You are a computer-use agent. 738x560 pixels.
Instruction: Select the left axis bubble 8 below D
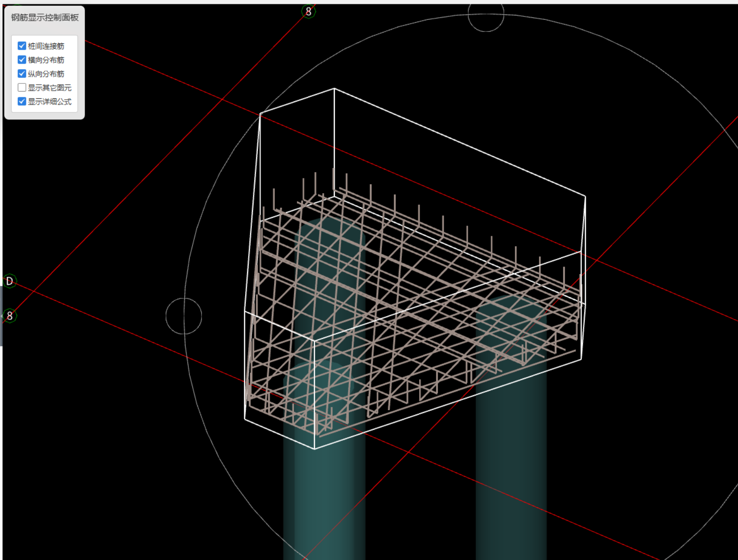coord(10,316)
